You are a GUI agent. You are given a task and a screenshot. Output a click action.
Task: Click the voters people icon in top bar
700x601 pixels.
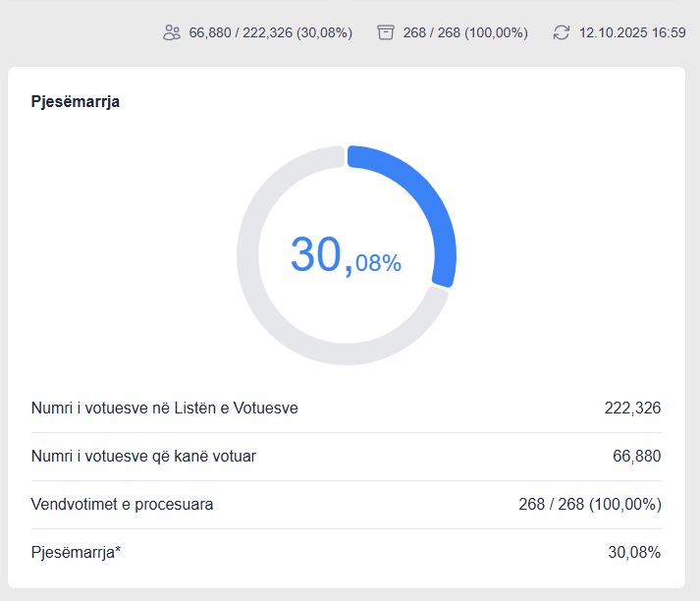172,32
